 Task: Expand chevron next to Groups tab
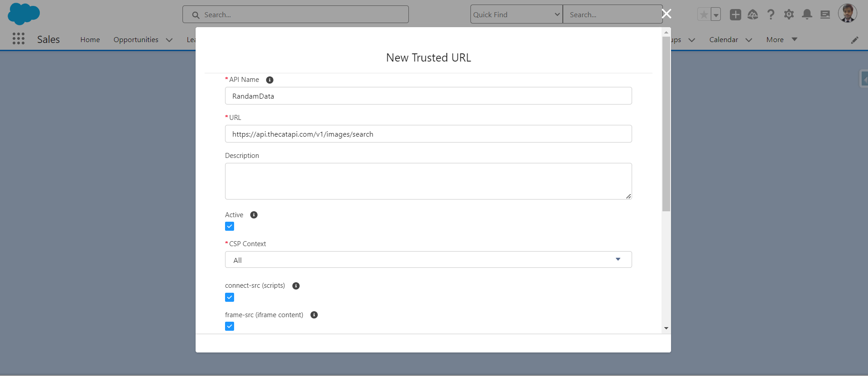[691, 40]
